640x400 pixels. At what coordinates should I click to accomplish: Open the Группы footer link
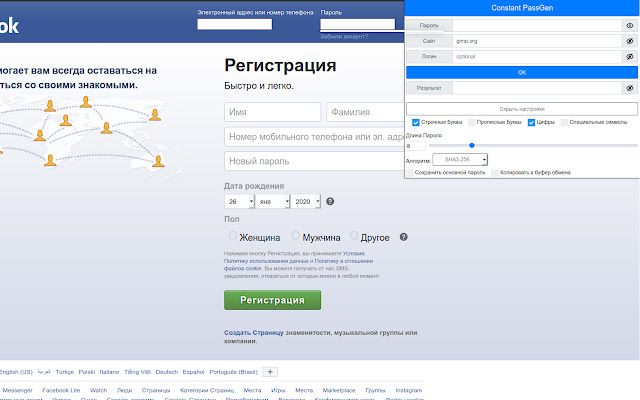coord(375,390)
